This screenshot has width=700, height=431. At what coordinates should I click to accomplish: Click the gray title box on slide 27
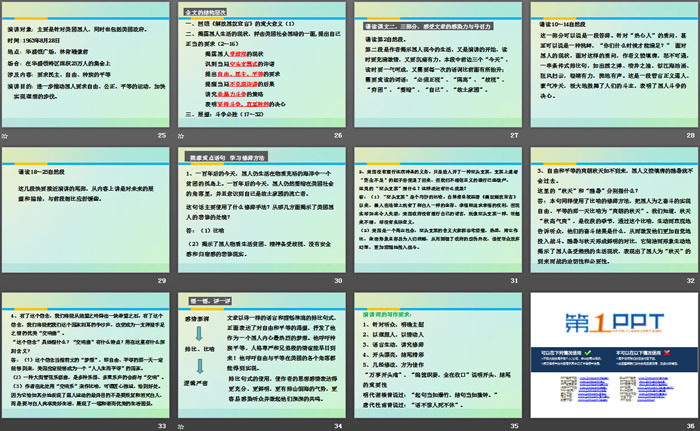428,26
